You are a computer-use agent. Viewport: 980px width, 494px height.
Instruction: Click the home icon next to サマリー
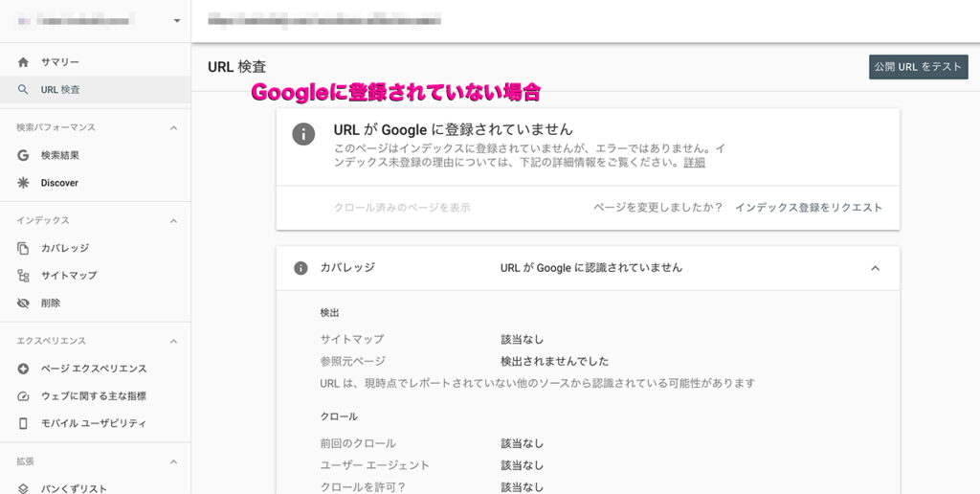(23, 62)
